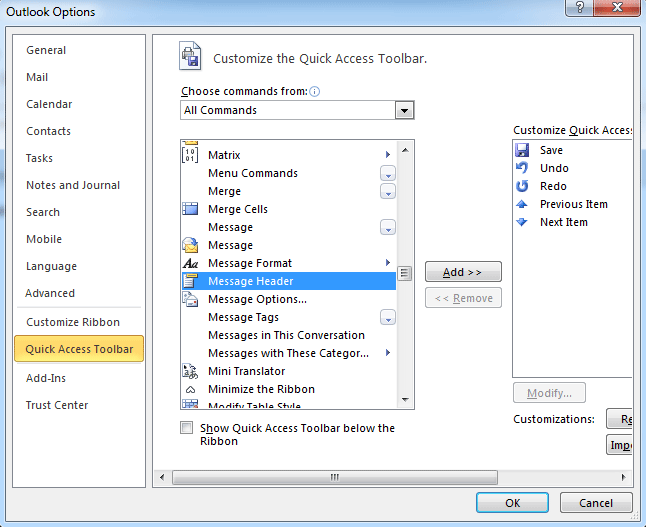Click the << Remove button

[x=463, y=298]
